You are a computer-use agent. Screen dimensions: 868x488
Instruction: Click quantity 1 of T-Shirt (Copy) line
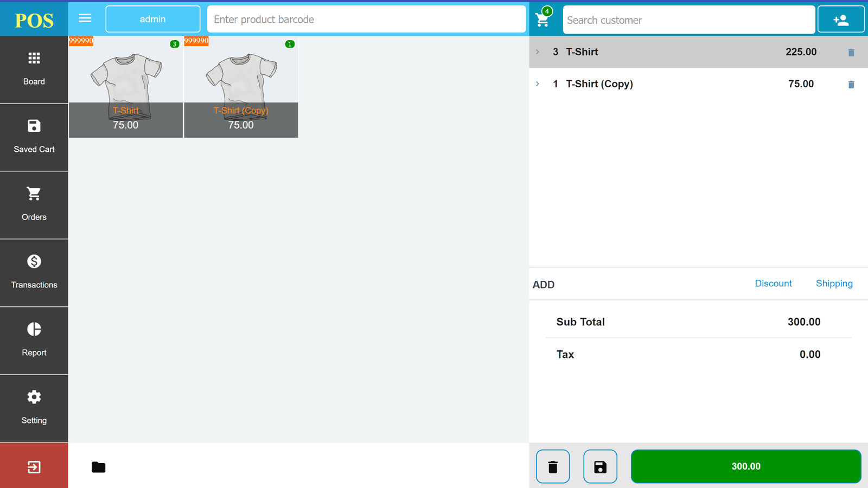point(556,84)
